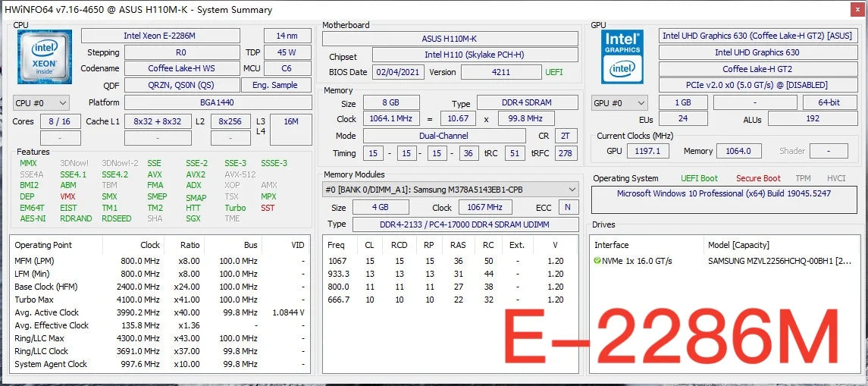Click the green status icon beside NVMe drive
The width and height of the screenshot is (868, 386).
[597, 261]
